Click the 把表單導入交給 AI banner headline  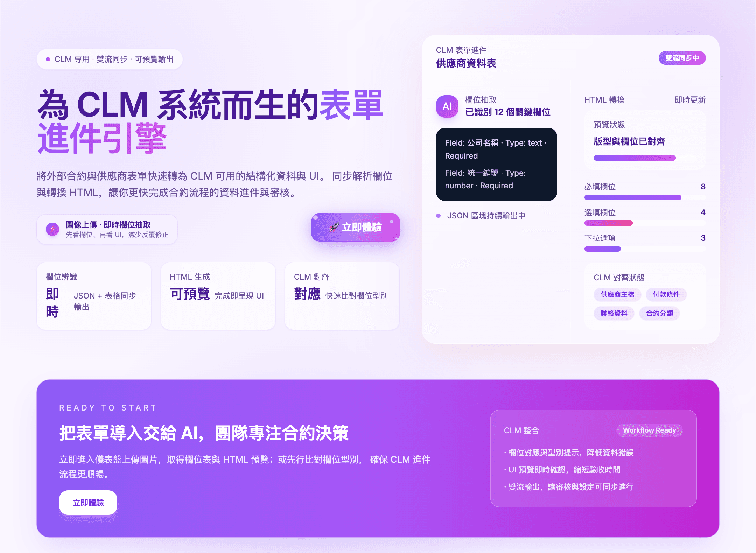(x=204, y=433)
